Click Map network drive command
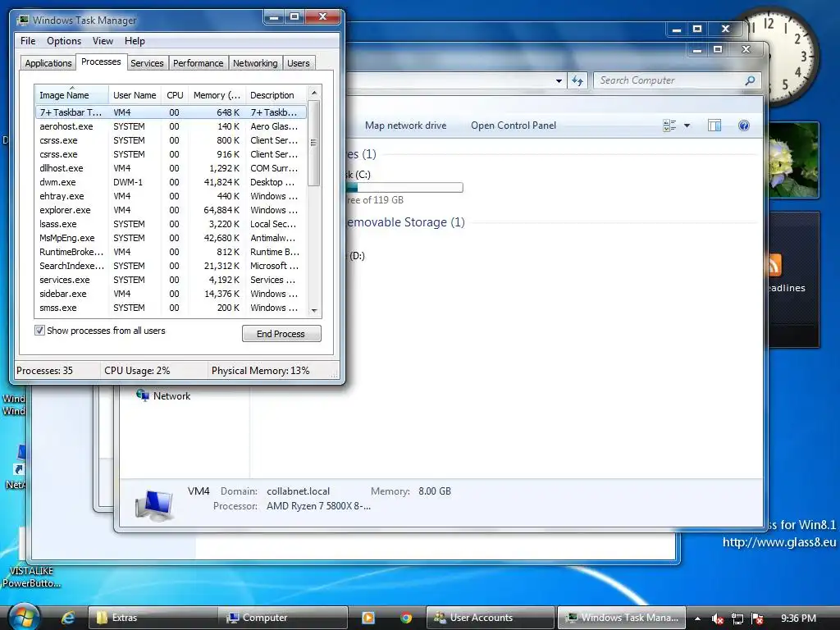This screenshot has width=840, height=630. coord(405,126)
